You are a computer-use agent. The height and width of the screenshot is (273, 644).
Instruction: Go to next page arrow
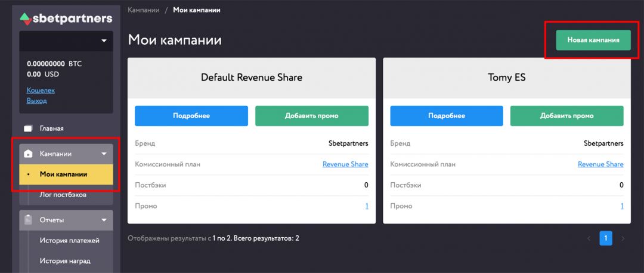(x=623, y=238)
